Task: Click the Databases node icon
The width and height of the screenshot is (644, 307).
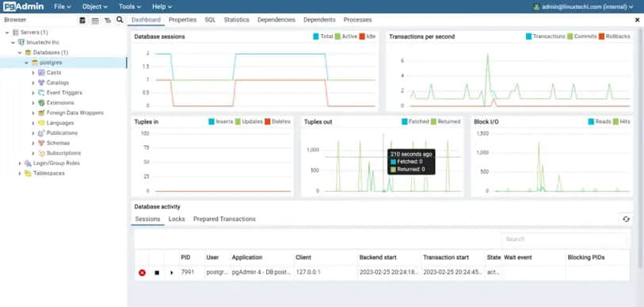Action: point(28,52)
